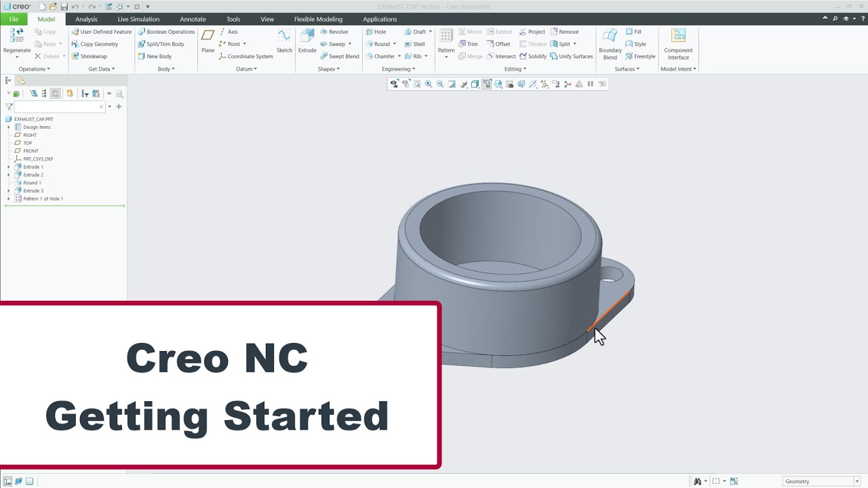Toggle spin center icon in graphics toolbar
This screenshot has height=488, width=868.
click(567, 84)
